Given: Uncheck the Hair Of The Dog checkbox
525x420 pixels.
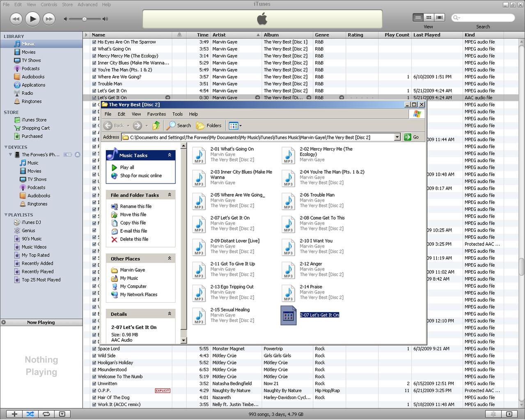Looking at the screenshot, I should pyautogui.click(x=94, y=398).
